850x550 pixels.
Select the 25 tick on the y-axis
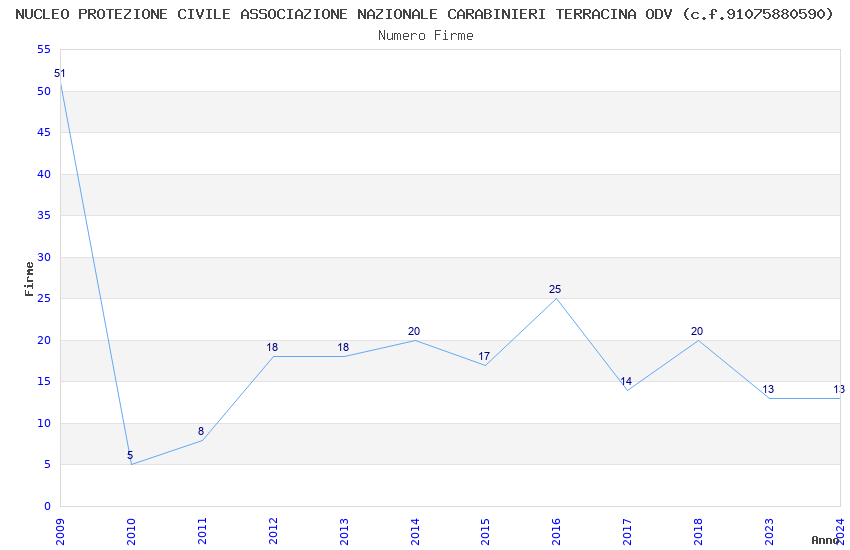pyautogui.click(x=44, y=299)
